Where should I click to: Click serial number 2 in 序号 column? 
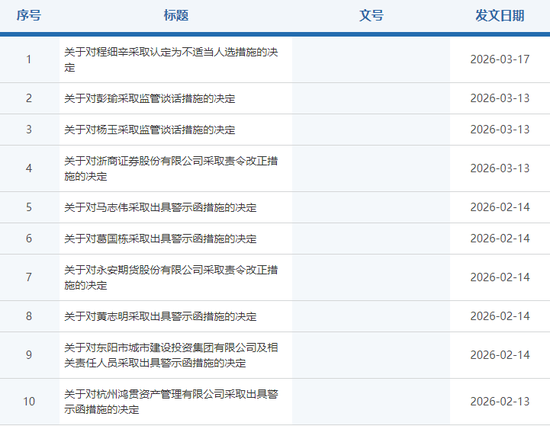tap(29, 98)
